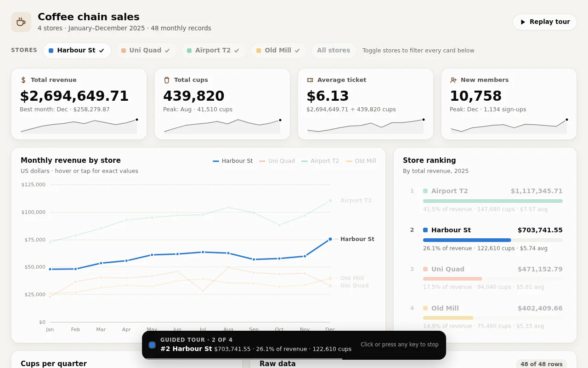Select the Uni Quad row in Store ranking
The height and width of the screenshot is (368, 588).
[485, 278]
